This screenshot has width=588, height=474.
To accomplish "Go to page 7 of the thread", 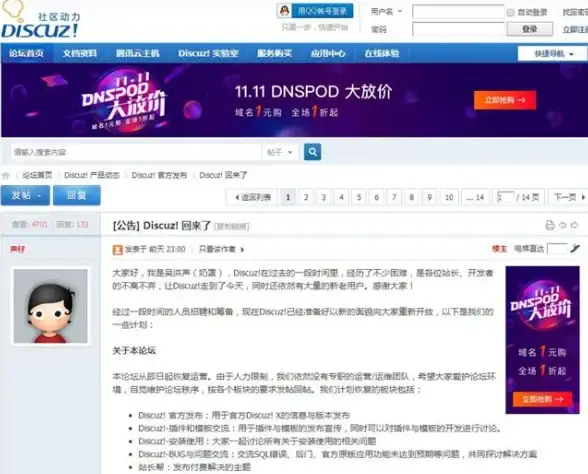I will pyautogui.click(x=394, y=197).
